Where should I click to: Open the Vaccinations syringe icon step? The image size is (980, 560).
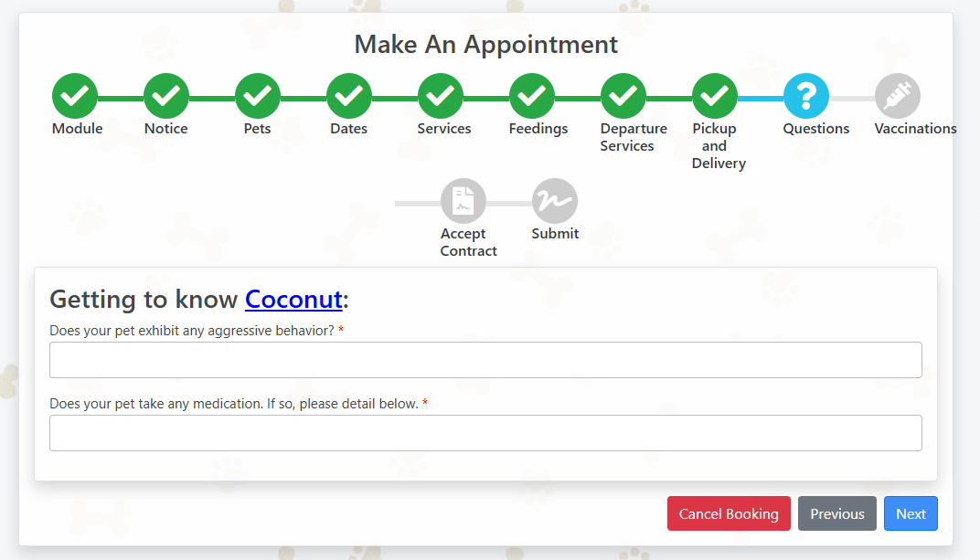[x=898, y=96]
